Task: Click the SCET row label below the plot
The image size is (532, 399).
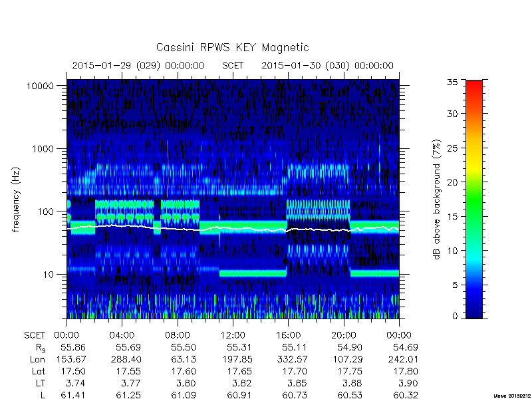Action: coord(35,336)
